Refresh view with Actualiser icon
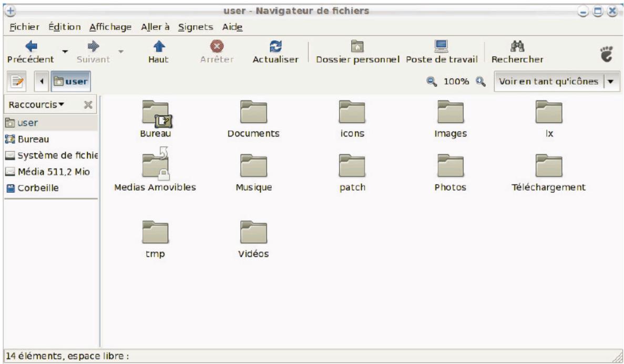 tap(275, 47)
